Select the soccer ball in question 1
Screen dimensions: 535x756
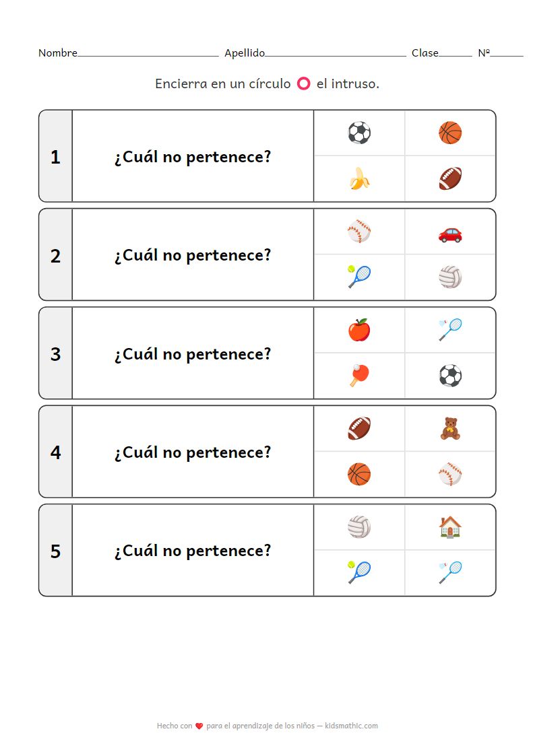coord(359,133)
